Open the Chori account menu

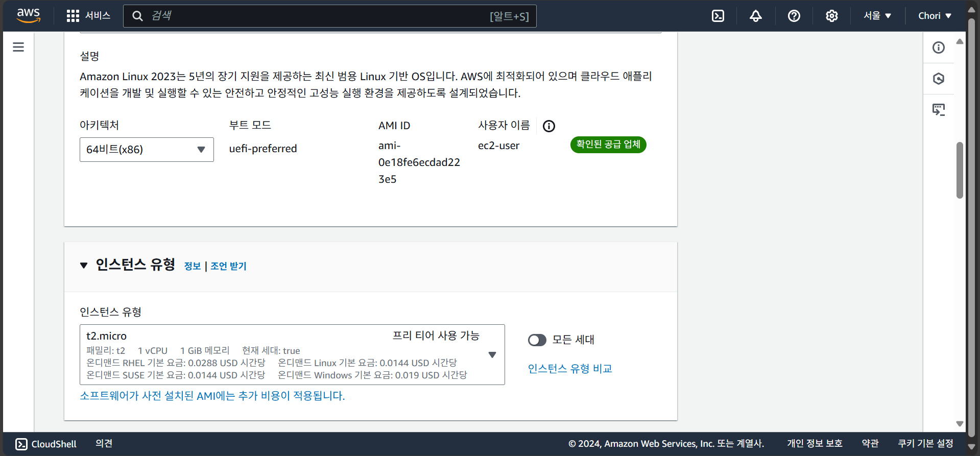[x=935, y=16]
